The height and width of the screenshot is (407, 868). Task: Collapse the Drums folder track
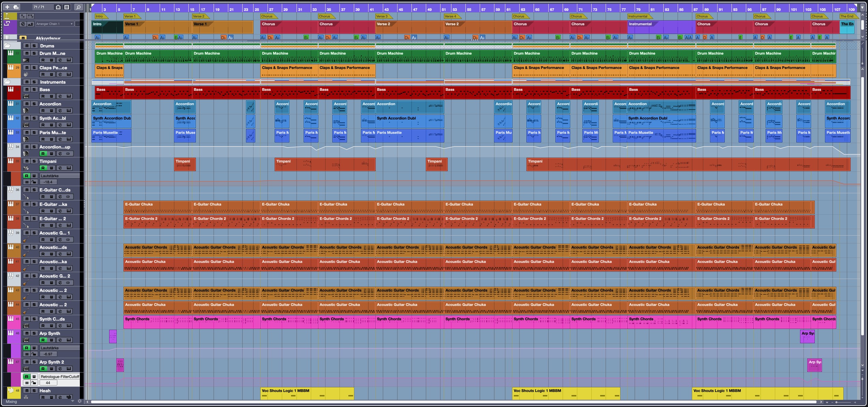[x=7, y=46]
